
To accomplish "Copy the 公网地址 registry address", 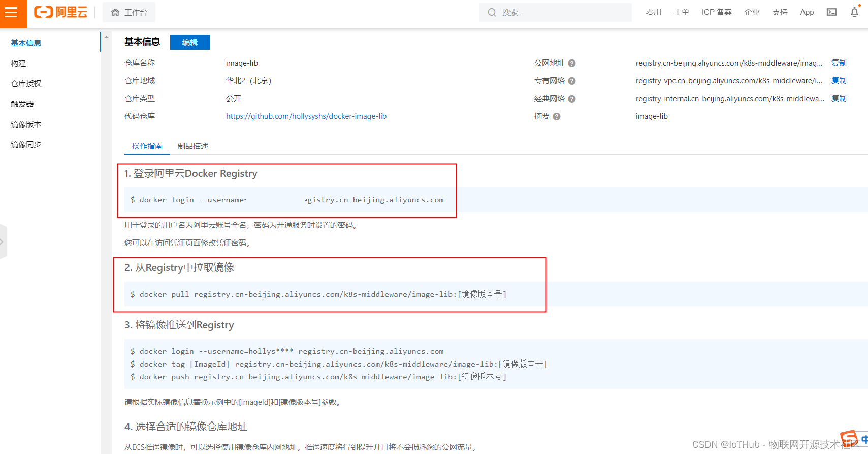I will (x=839, y=63).
